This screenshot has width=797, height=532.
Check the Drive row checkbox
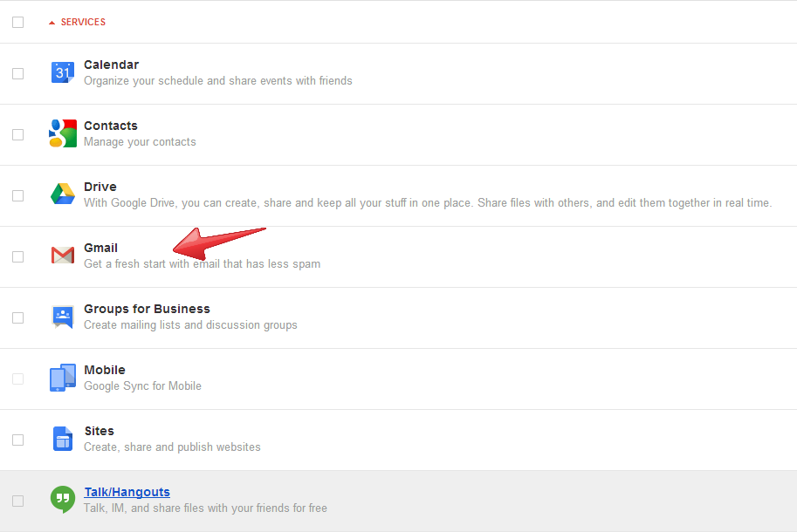17,195
